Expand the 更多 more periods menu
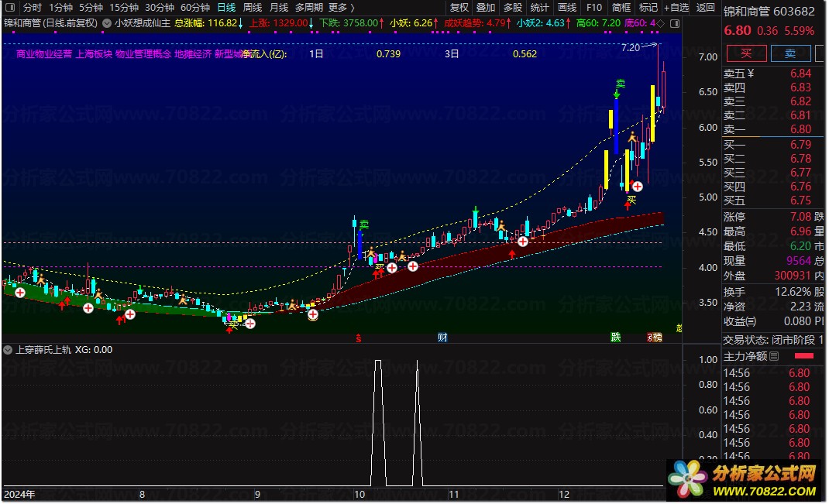Image resolution: width=829 pixels, height=504 pixels. pyautogui.click(x=342, y=8)
